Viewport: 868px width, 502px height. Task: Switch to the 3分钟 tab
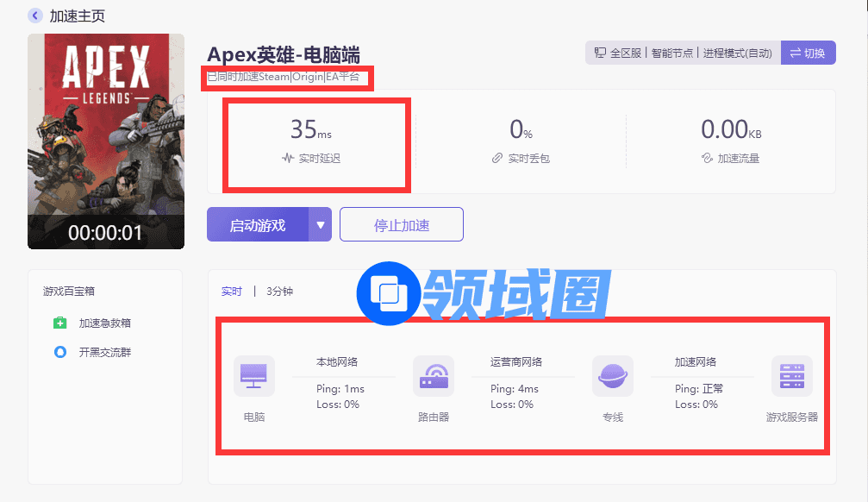click(279, 292)
